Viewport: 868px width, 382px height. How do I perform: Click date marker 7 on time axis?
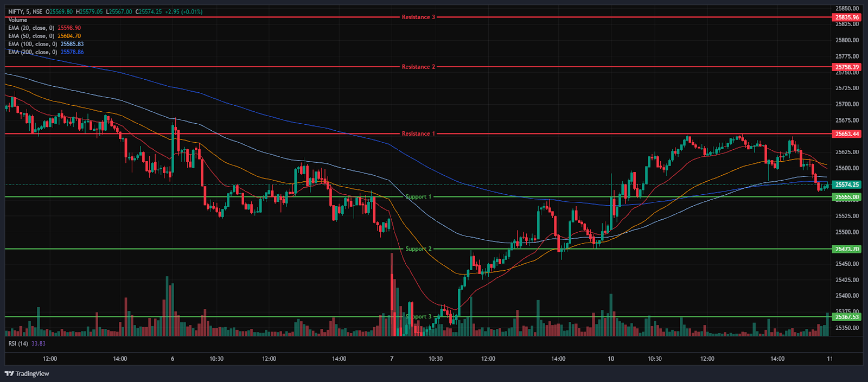(392, 359)
